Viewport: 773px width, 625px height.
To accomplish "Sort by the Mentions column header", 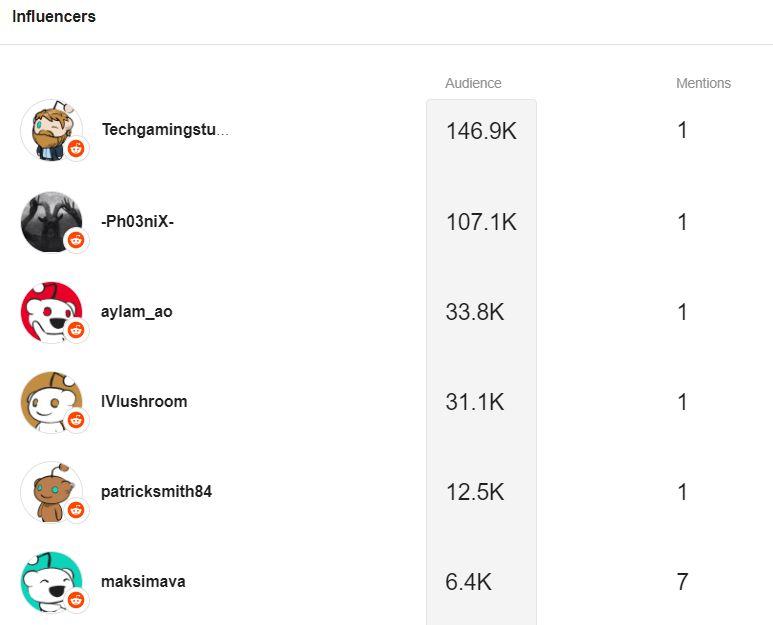I will [x=703, y=83].
